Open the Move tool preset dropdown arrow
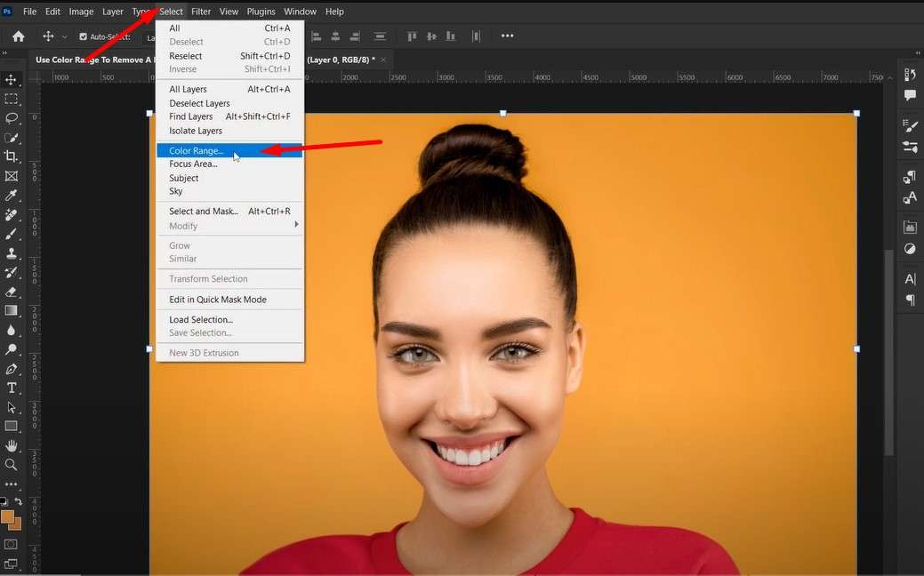 point(64,36)
